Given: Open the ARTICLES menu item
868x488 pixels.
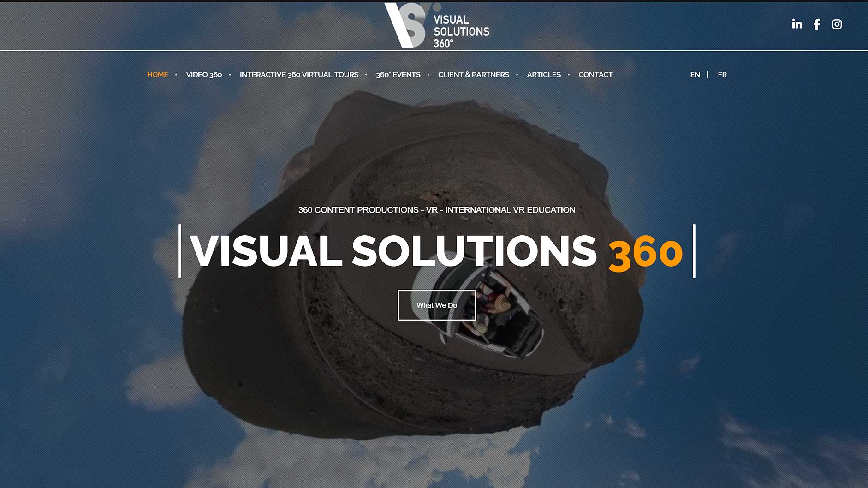Looking at the screenshot, I should pos(544,74).
